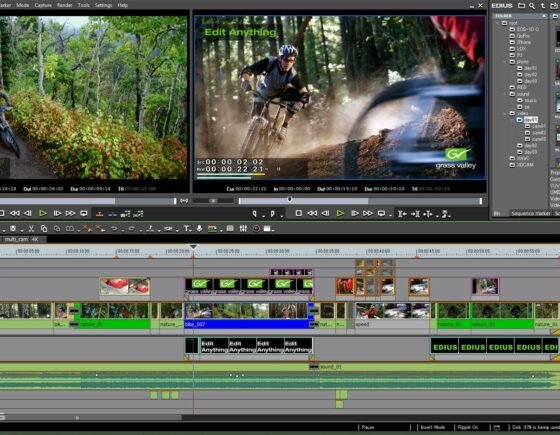
Task: Open dropdown beside Set In icon
Action: [x=263, y=216]
